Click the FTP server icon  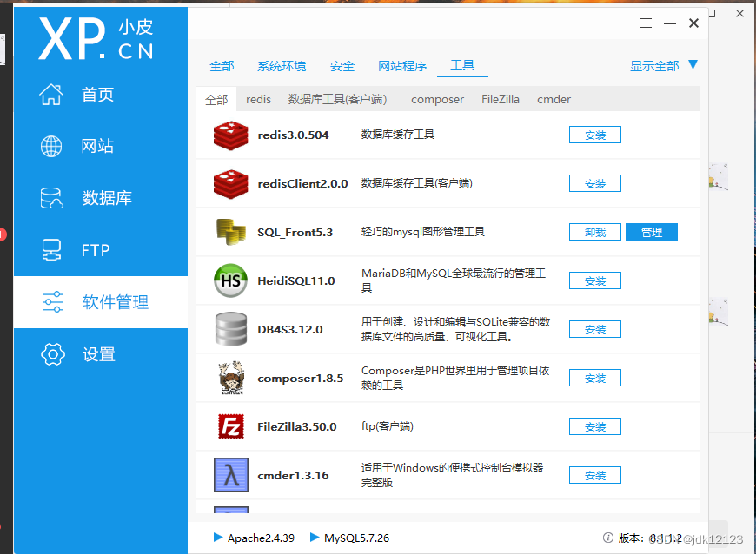tap(51, 250)
